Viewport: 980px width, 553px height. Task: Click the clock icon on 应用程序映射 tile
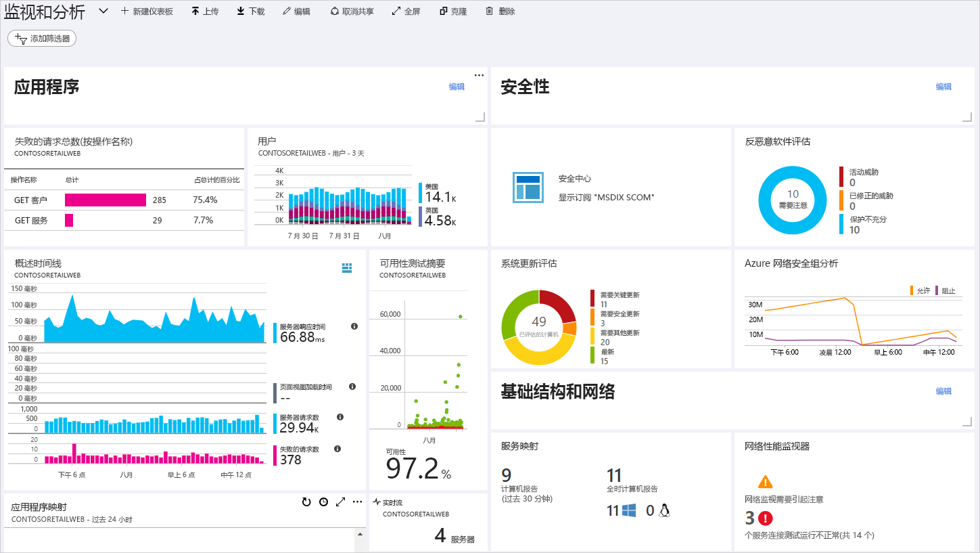tap(324, 502)
